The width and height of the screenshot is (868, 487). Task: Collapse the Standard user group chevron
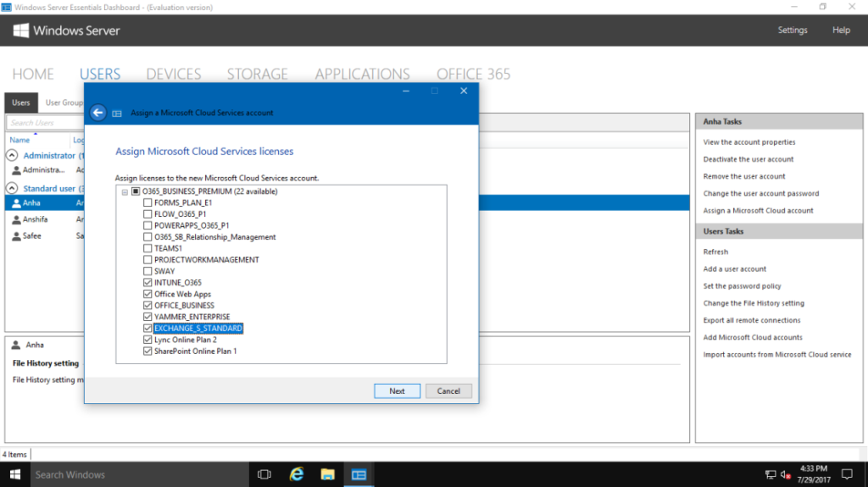click(12, 188)
